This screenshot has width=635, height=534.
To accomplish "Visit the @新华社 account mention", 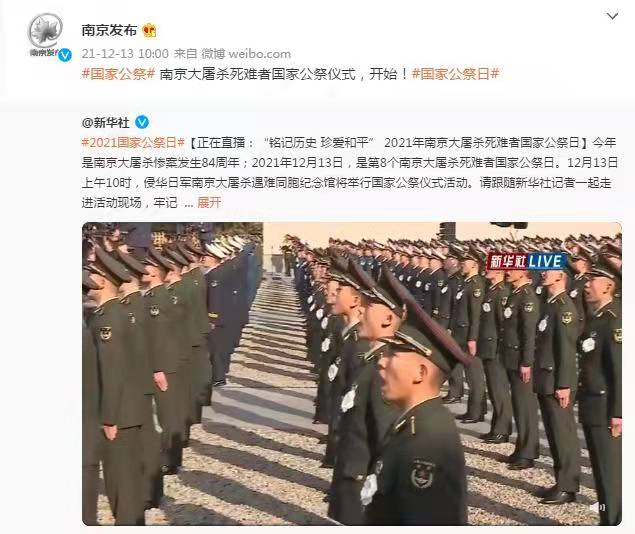I will point(106,122).
